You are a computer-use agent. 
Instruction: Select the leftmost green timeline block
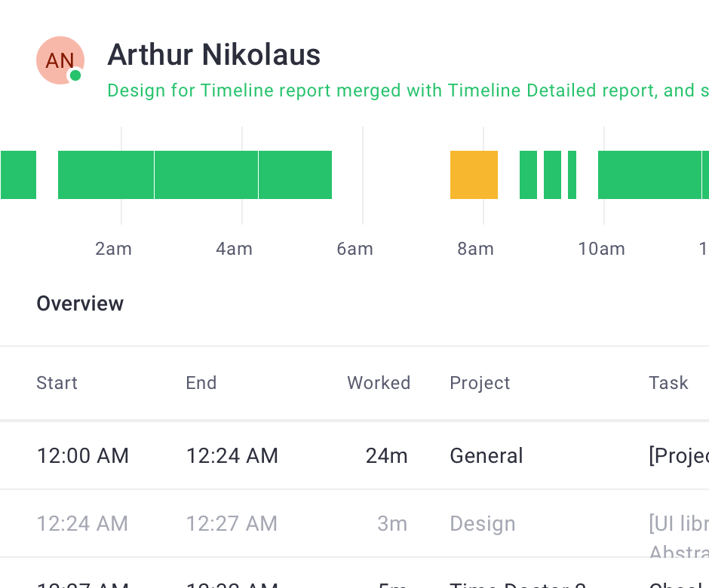coord(18,175)
